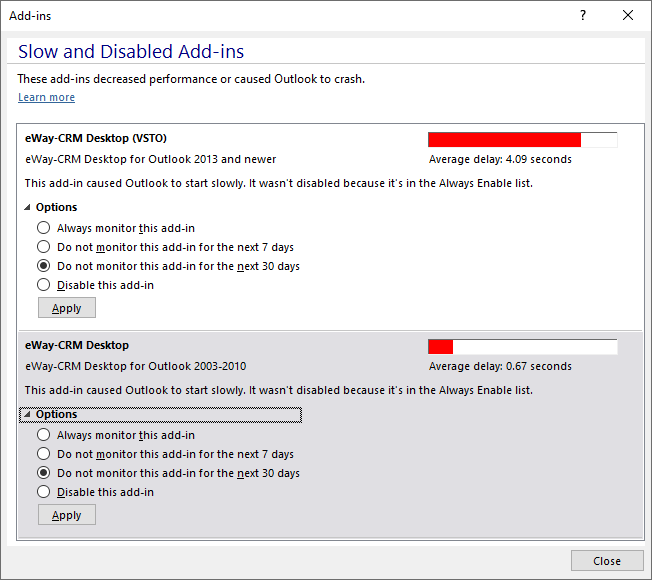The height and width of the screenshot is (580, 652).
Task: Open the Learn more link
Action: point(46,97)
